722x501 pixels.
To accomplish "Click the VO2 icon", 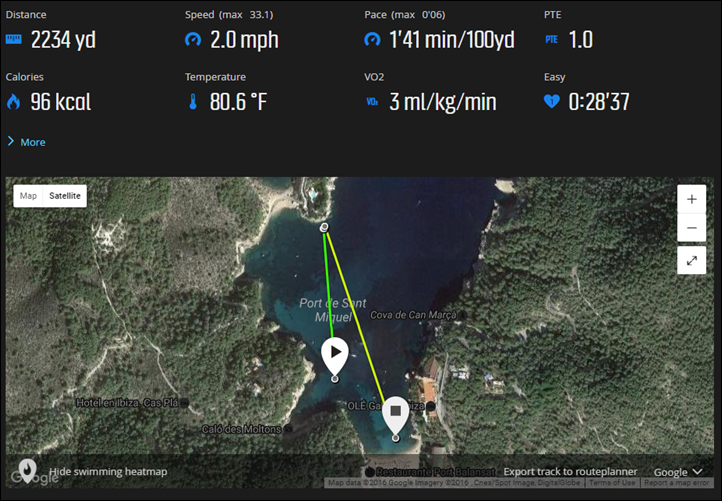I will click(372, 102).
